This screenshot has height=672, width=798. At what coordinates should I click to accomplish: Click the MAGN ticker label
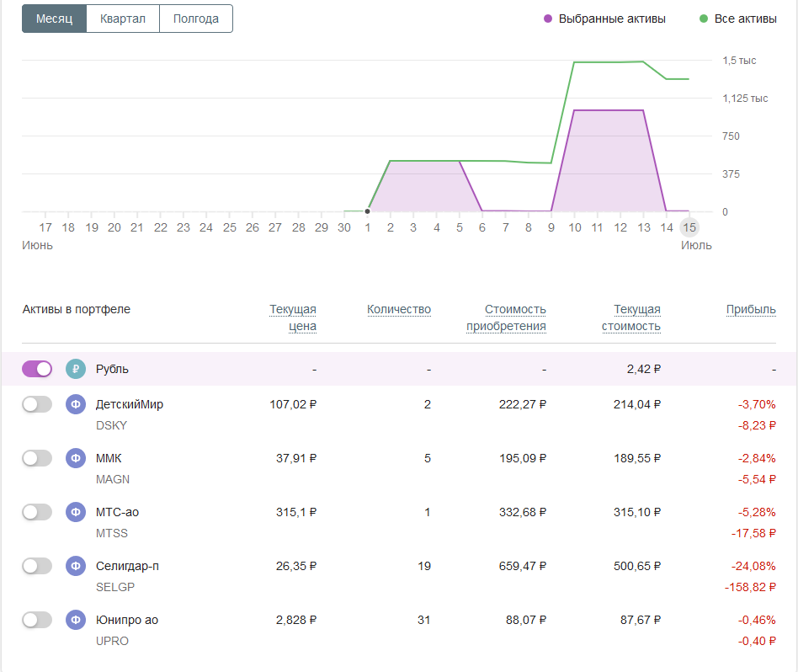113,479
